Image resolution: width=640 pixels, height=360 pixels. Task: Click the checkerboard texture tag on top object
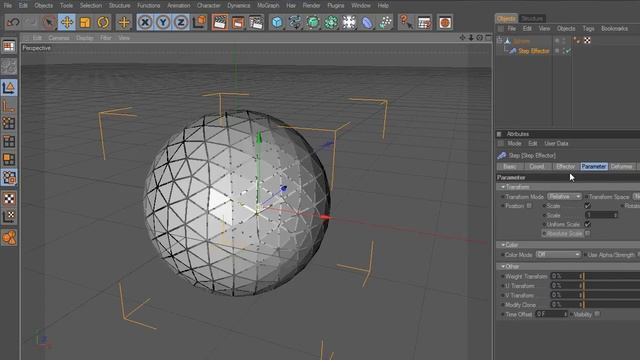[x=587, y=40]
